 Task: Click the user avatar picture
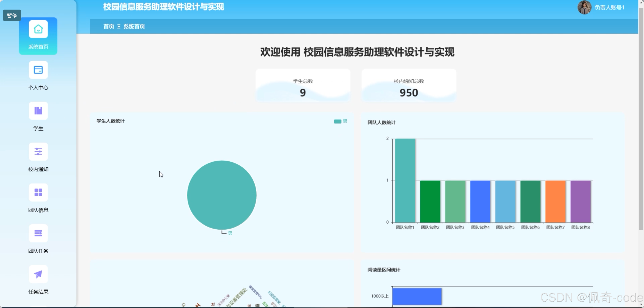(x=584, y=7)
